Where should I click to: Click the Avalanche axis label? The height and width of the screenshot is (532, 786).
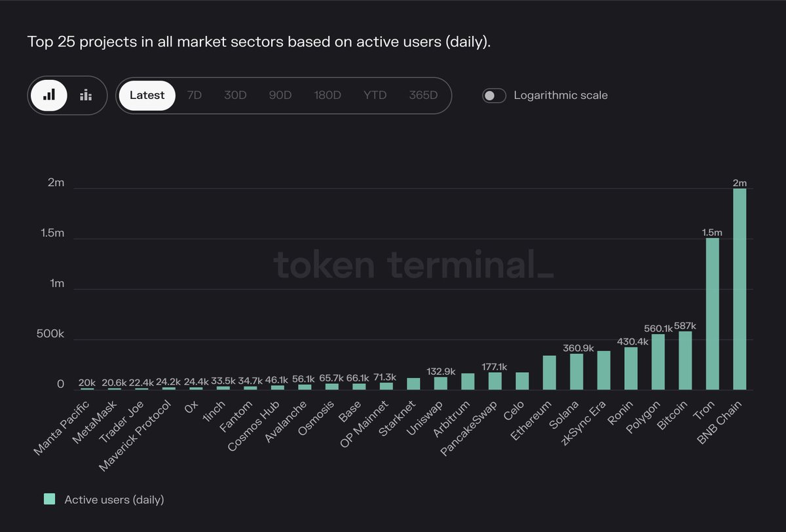coord(286,421)
